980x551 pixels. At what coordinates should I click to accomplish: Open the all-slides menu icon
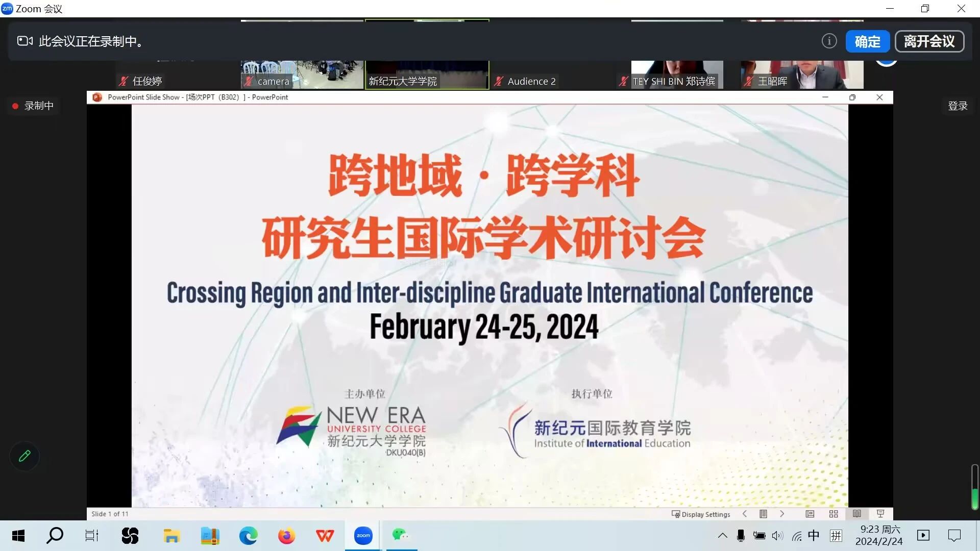tap(763, 514)
